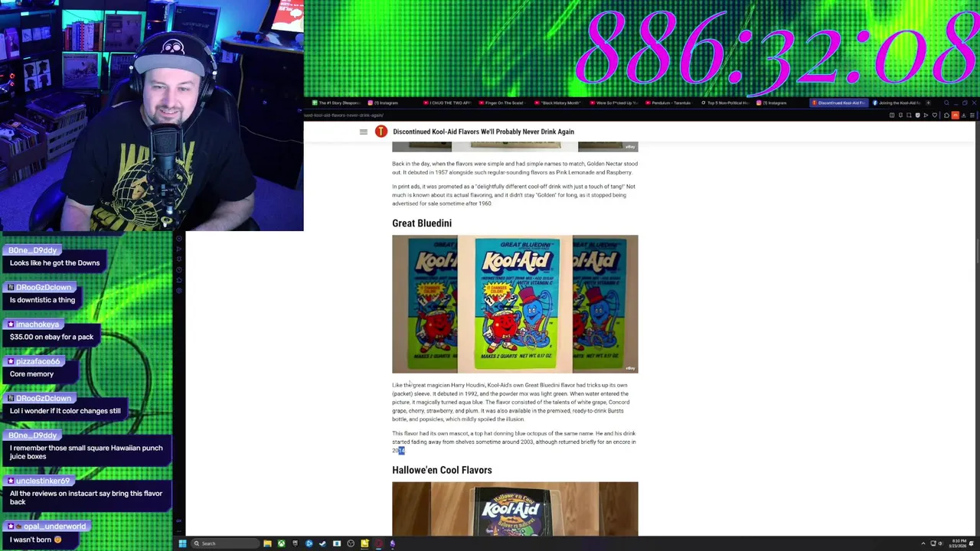Click the taskbar Search box
The height and width of the screenshot is (551, 980).
click(x=225, y=543)
